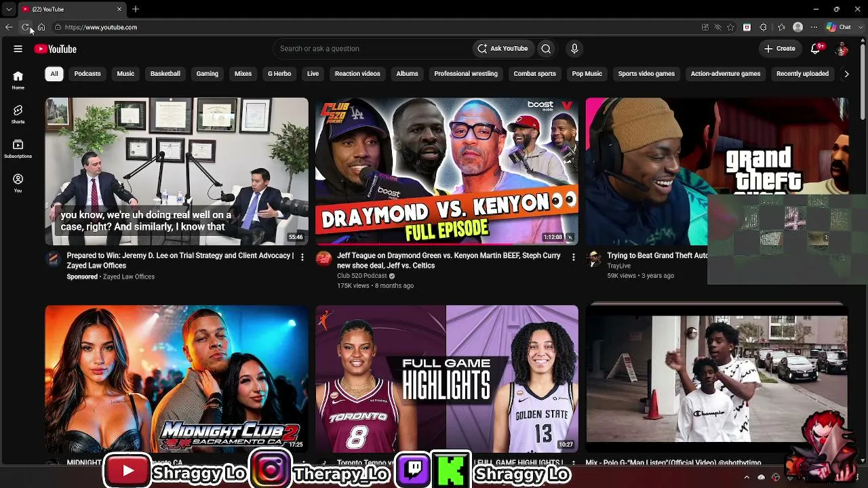Open the Grand Theft Auto stream thumbnail
Screen dimensions: 868x488
(x=717, y=171)
